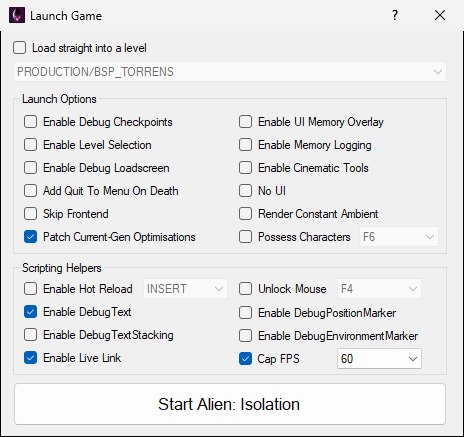Disable the Enable Live Link checkbox
This screenshot has width=464, height=437.
(x=30, y=358)
